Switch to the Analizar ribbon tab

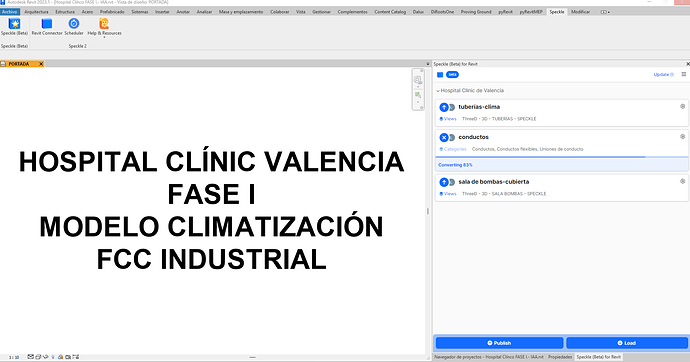[x=204, y=12]
